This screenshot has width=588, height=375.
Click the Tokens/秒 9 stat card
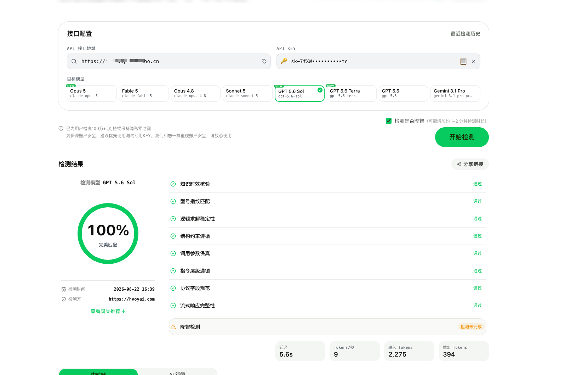click(355, 351)
